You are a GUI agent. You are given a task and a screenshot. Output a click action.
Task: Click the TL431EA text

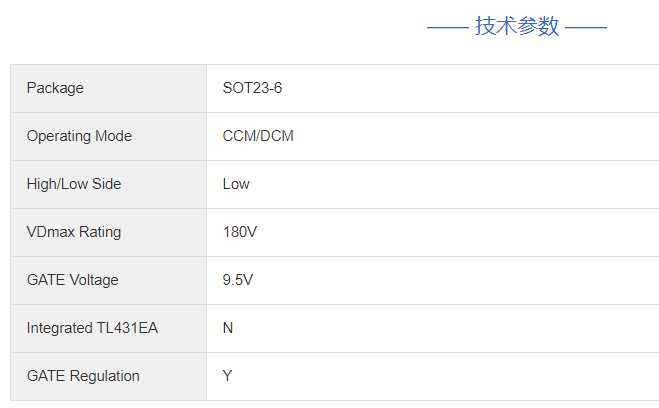[126, 328]
